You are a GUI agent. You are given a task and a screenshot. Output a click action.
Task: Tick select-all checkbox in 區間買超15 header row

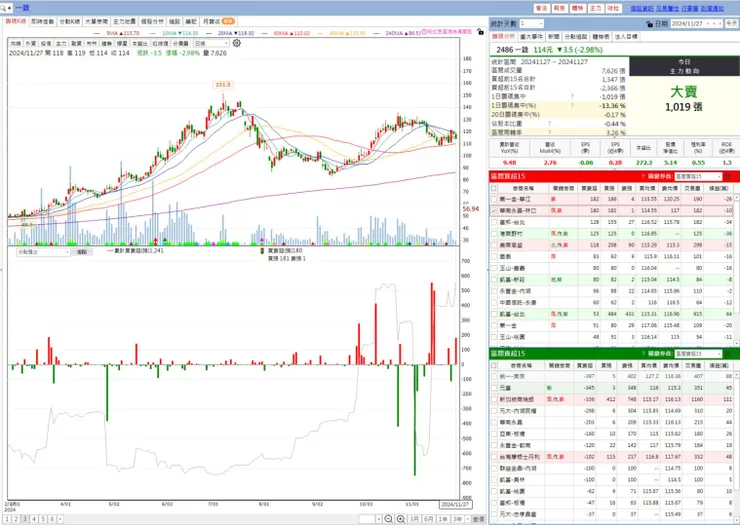[x=494, y=188]
